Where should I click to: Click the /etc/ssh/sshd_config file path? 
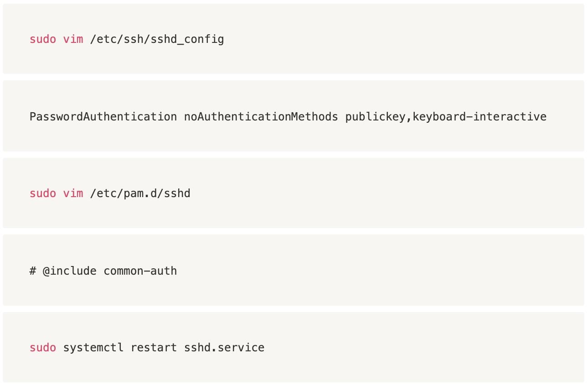coord(157,39)
